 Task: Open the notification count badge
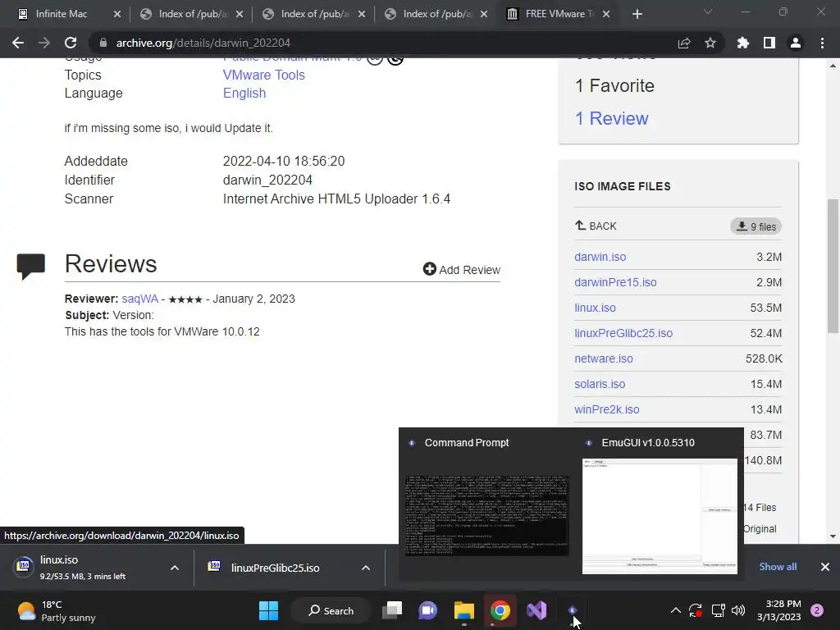click(817, 610)
